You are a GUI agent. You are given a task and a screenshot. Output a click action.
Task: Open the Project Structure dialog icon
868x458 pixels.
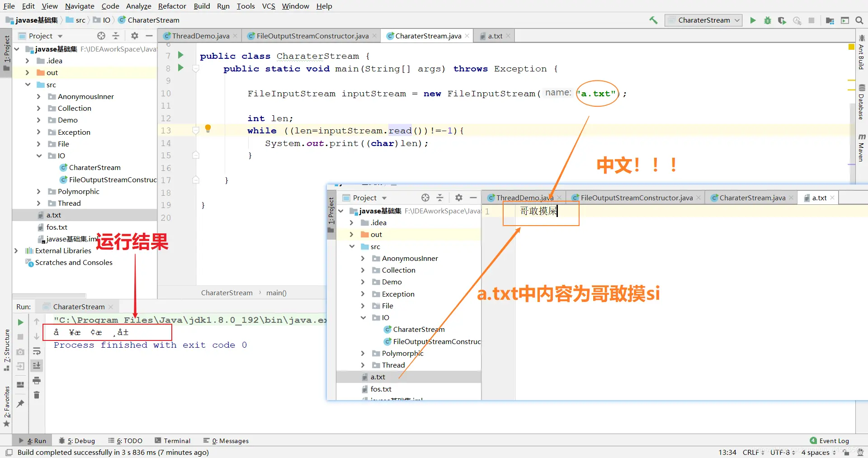pyautogui.click(x=830, y=20)
